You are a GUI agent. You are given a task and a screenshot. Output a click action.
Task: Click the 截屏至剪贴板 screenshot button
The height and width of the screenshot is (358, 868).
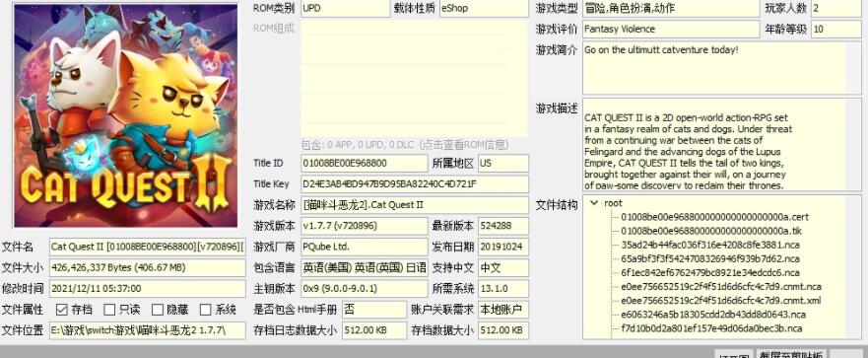pyautogui.click(x=791, y=354)
